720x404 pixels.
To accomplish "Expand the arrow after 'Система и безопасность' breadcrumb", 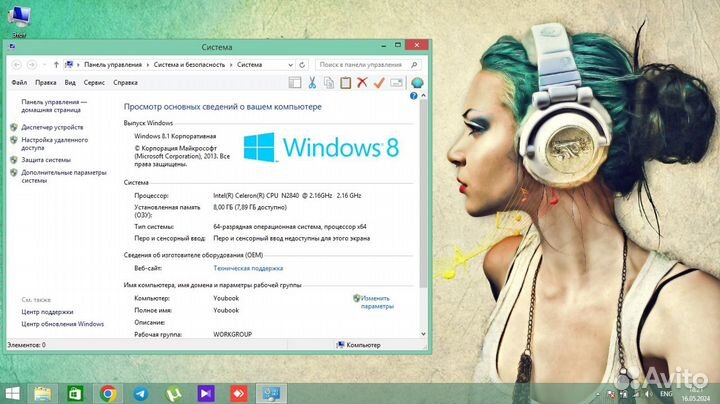I will (x=232, y=64).
